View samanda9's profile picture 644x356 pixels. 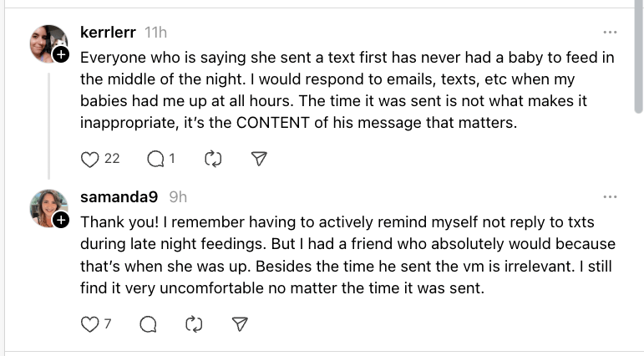click(46, 206)
